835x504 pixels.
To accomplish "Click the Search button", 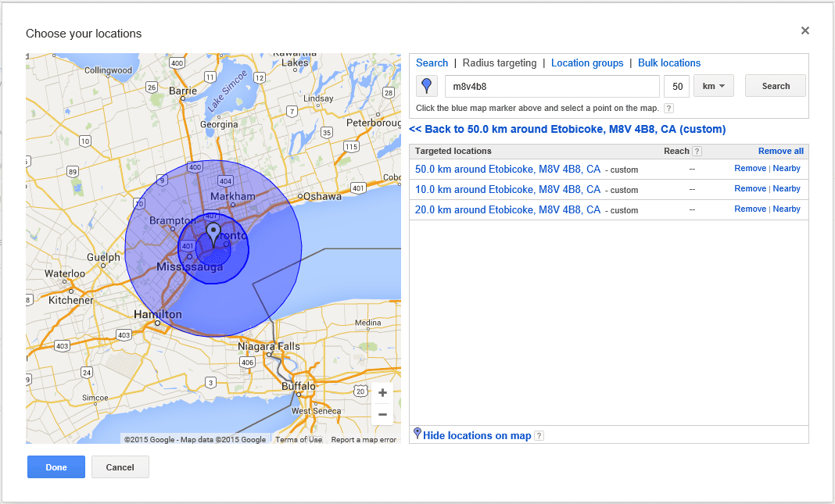I will [x=775, y=85].
